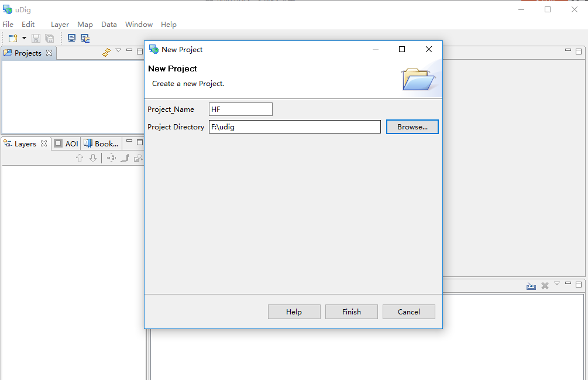The width and height of the screenshot is (588, 380).
Task: Minimize the uDig main window
Action: (x=521, y=9)
